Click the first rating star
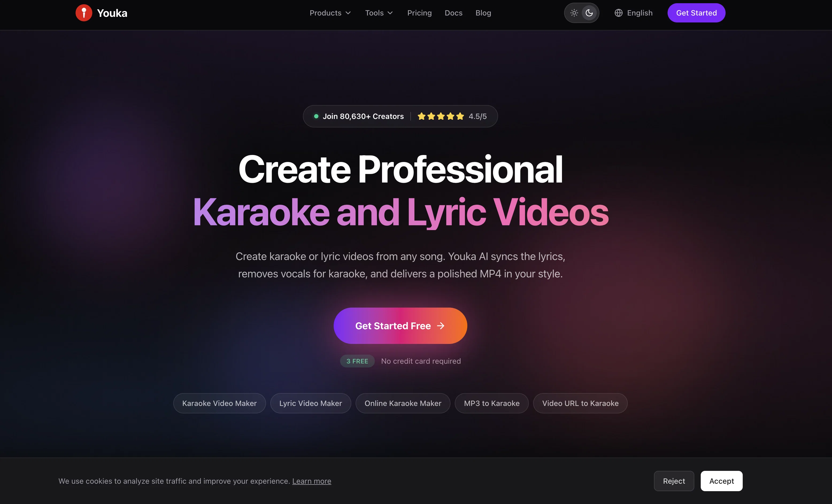This screenshot has width=832, height=504. (x=421, y=116)
